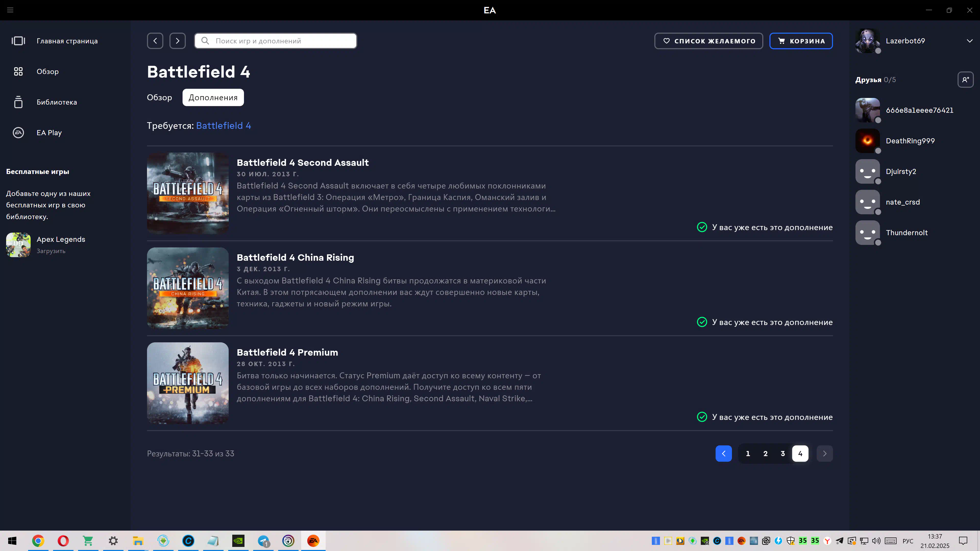Click the 30 ИЮЛ. 2013 Г. release date
The image size is (980, 551).
(268, 174)
